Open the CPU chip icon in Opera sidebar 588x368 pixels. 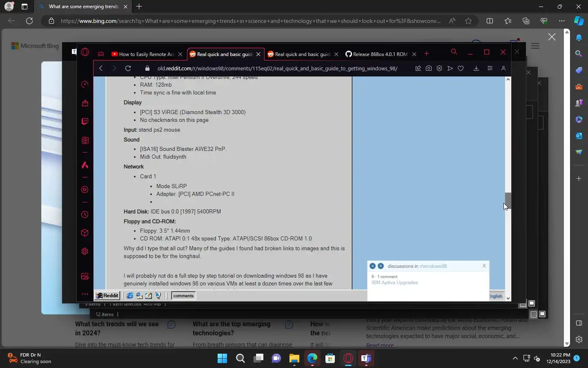pos(85,140)
